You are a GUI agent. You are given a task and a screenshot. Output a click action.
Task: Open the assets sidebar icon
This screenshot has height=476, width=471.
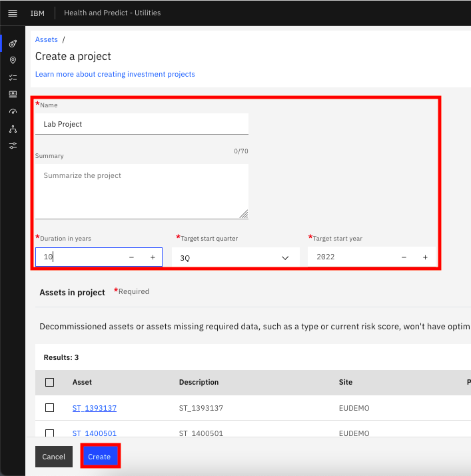point(13,44)
